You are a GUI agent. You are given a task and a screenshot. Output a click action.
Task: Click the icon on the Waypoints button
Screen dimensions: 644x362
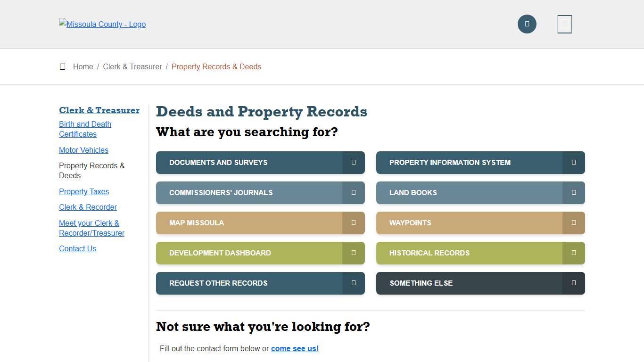573,223
